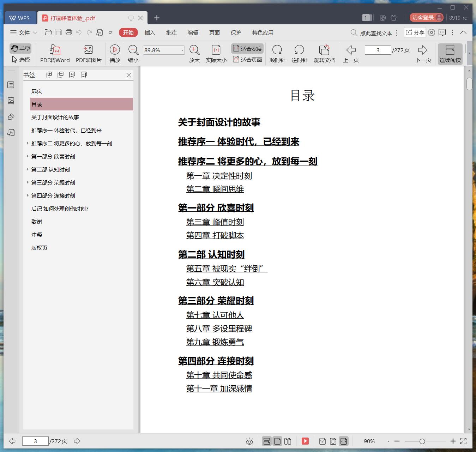Image resolution: width=476 pixels, height=452 pixels.
Task: Open settings gear icon near 分享
Action: pyautogui.click(x=432, y=32)
